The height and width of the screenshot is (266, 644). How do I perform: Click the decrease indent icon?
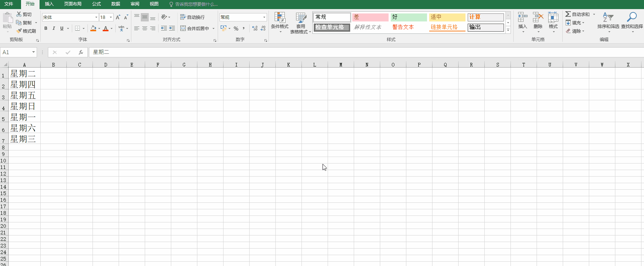click(x=164, y=28)
